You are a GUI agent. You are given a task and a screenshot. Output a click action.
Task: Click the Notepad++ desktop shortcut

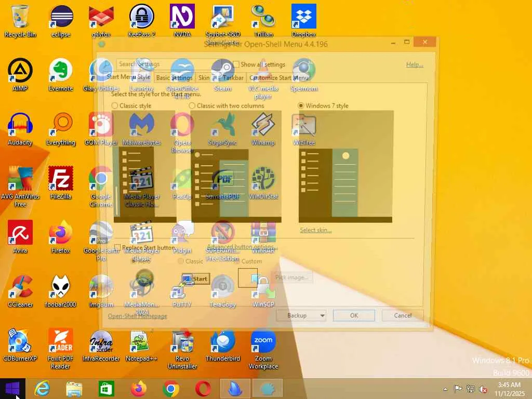coord(141,345)
